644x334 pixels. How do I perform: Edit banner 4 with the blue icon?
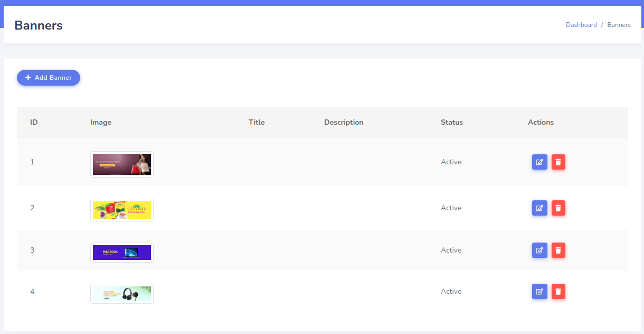tap(539, 291)
